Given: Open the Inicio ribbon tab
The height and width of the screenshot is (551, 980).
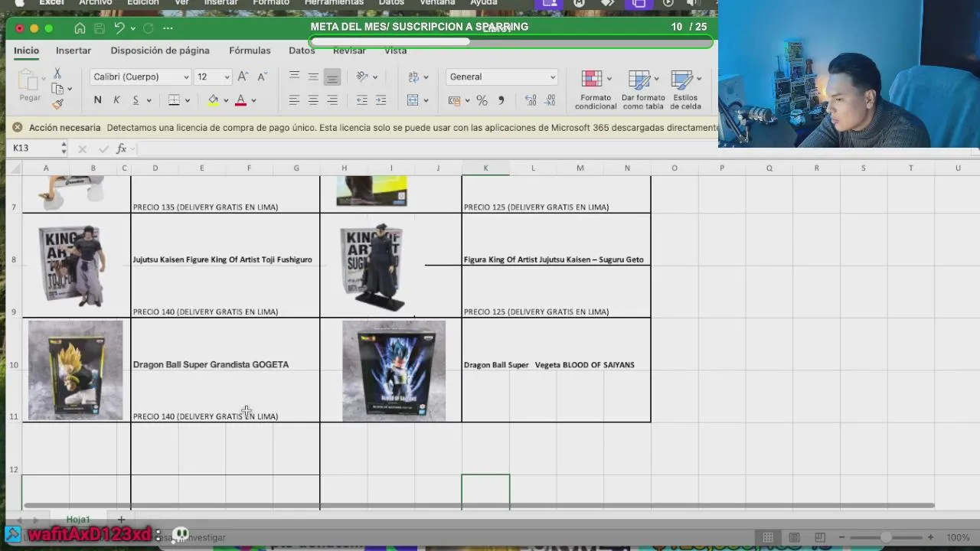Looking at the screenshot, I should pos(26,51).
